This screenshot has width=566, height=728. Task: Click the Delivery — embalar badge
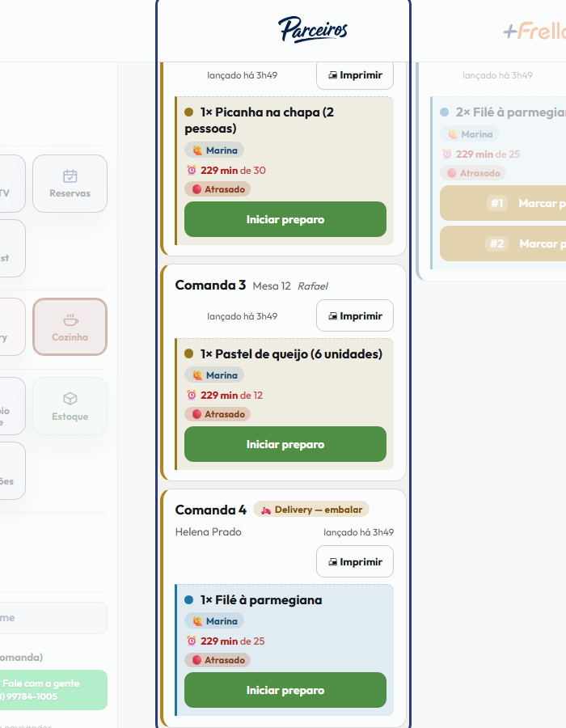pos(310,510)
